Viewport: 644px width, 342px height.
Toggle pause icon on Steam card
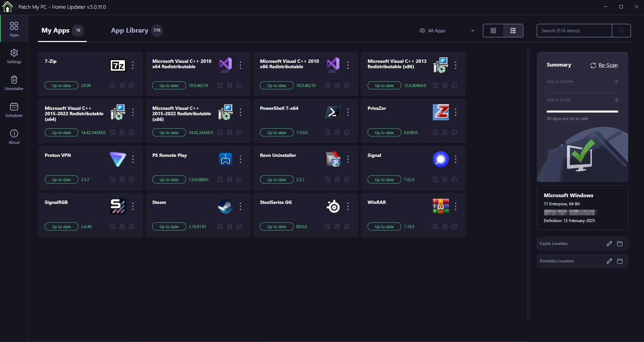pos(230,227)
